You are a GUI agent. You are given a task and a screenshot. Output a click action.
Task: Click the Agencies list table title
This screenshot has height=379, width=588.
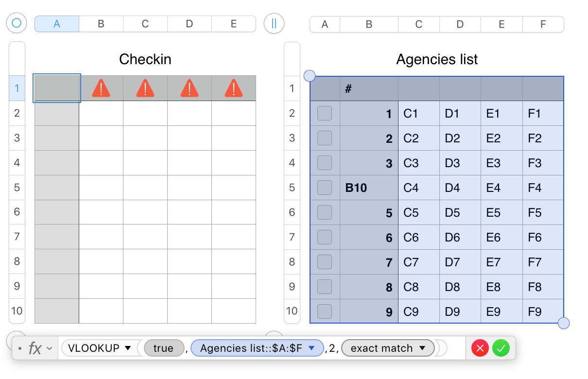click(x=437, y=60)
